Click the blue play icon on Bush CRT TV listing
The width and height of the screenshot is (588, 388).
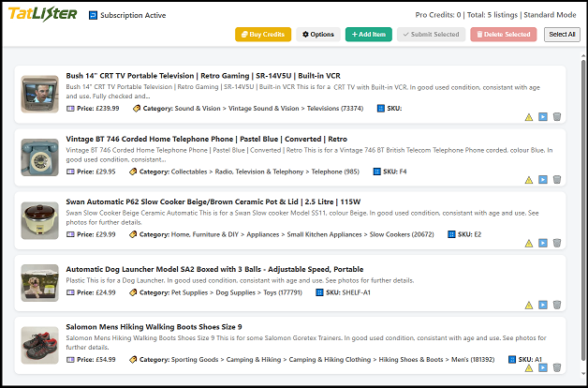[x=543, y=117]
